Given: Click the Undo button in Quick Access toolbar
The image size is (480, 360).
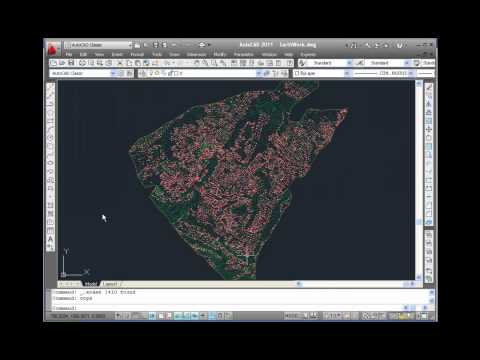Looking at the screenshot, I should tap(174, 45).
